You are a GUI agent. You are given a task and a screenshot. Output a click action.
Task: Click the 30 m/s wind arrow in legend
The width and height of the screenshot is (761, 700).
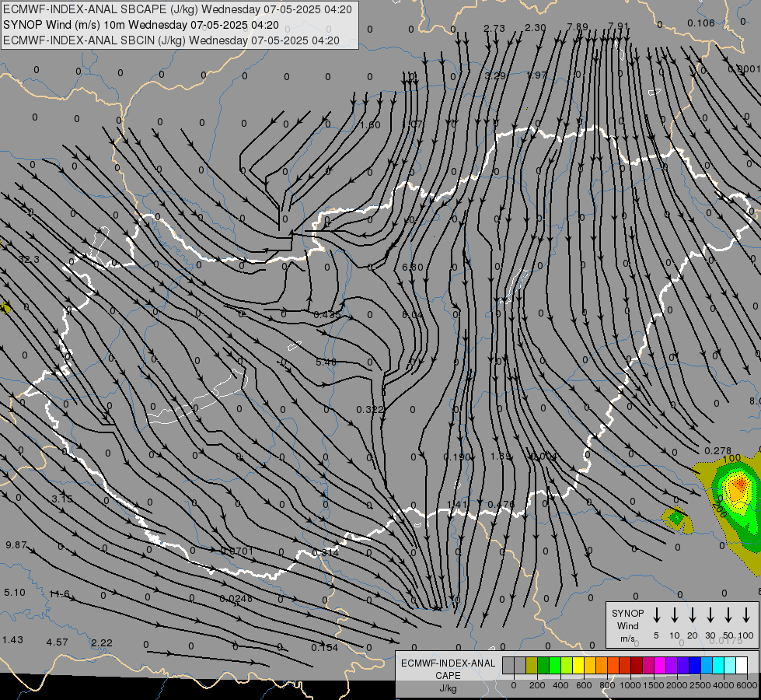tap(710, 615)
